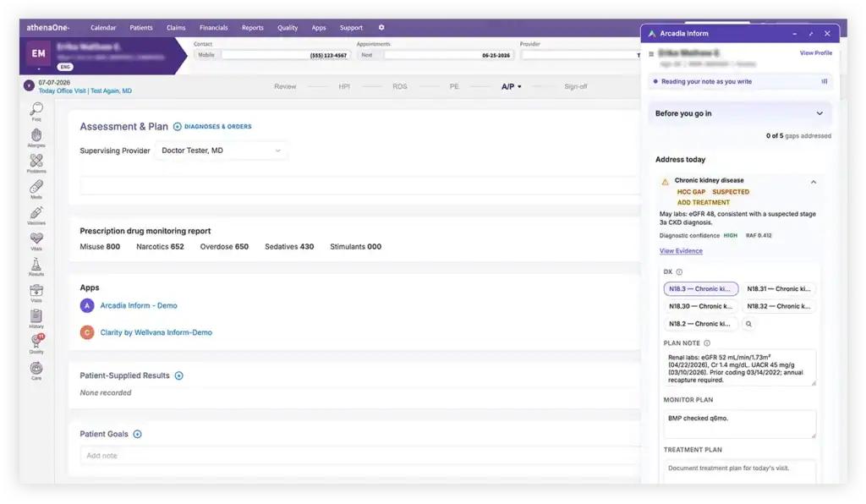Collapse the Before you go in section
866x504 pixels.
click(819, 113)
